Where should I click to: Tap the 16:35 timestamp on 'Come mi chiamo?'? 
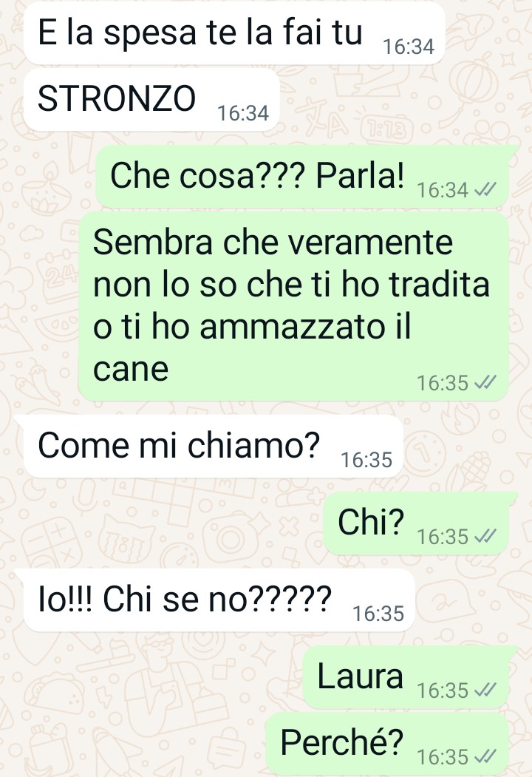pos(366,460)
